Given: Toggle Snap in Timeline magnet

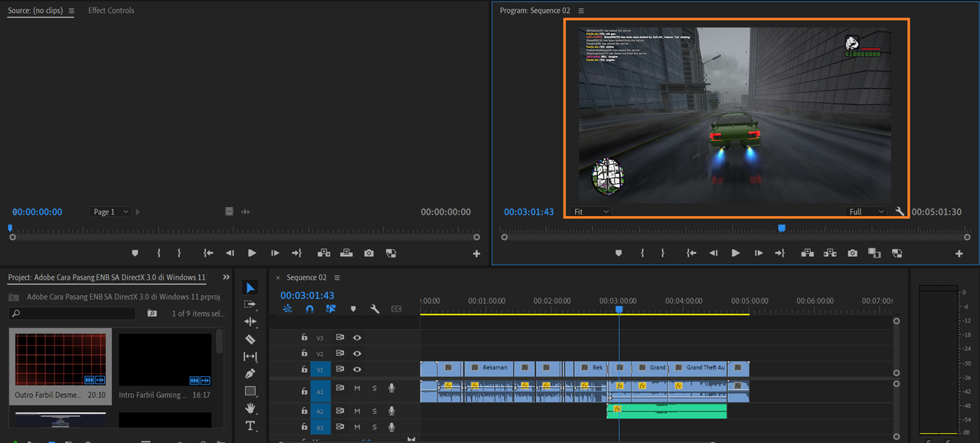Looking at the screenshot, I should tap(309, 309).
